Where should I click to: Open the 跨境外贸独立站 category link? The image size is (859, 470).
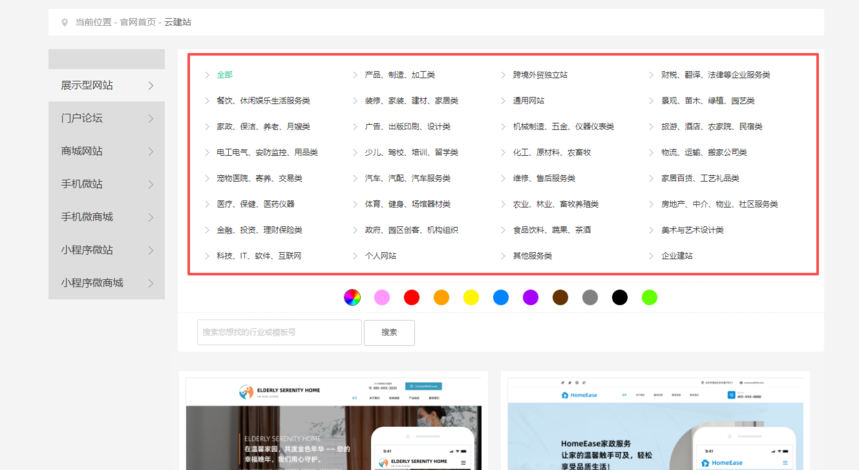tap(540, 75)
